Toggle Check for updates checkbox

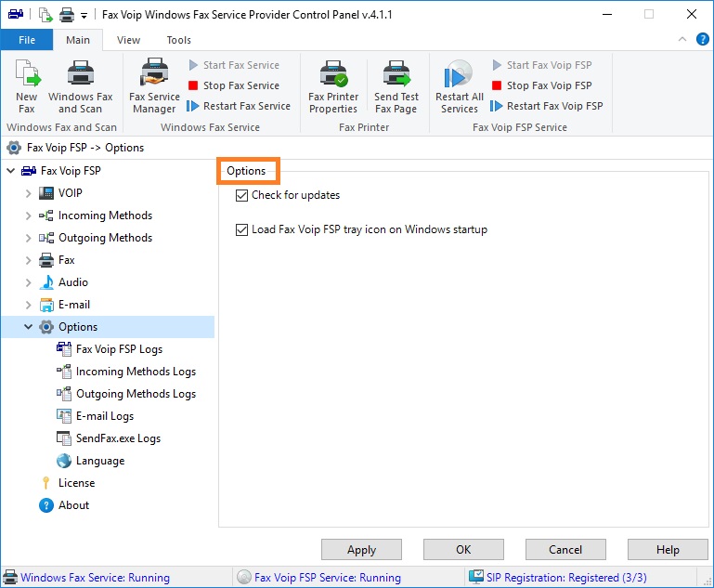(x=241, y=195)
